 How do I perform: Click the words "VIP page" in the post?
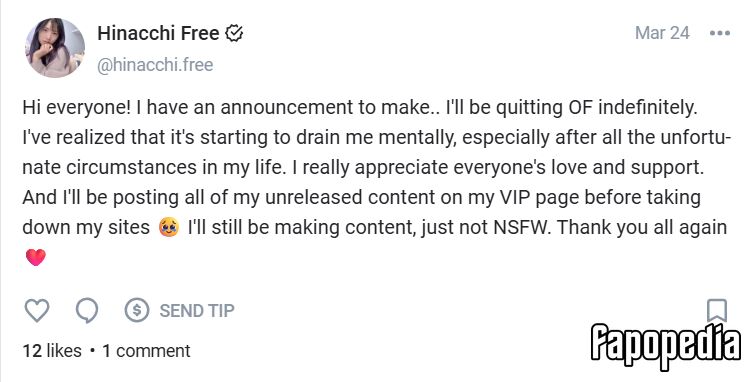[x=540, y=198]
